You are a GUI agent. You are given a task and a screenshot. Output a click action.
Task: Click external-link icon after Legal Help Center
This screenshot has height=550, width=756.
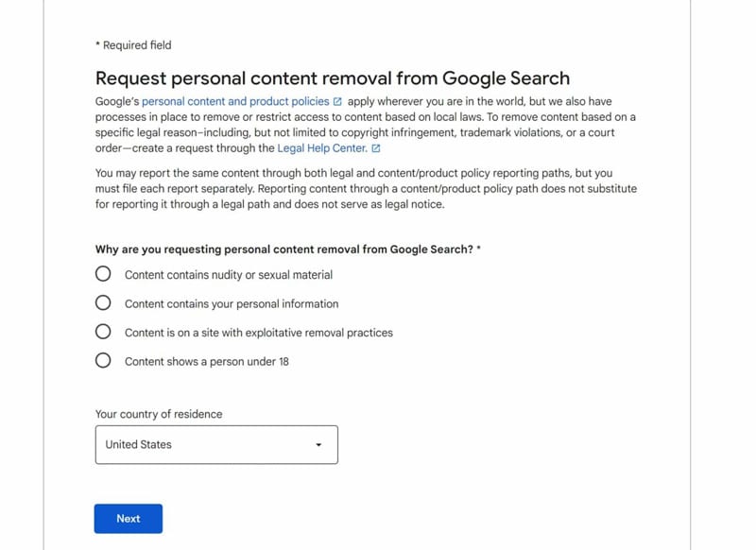376,148
